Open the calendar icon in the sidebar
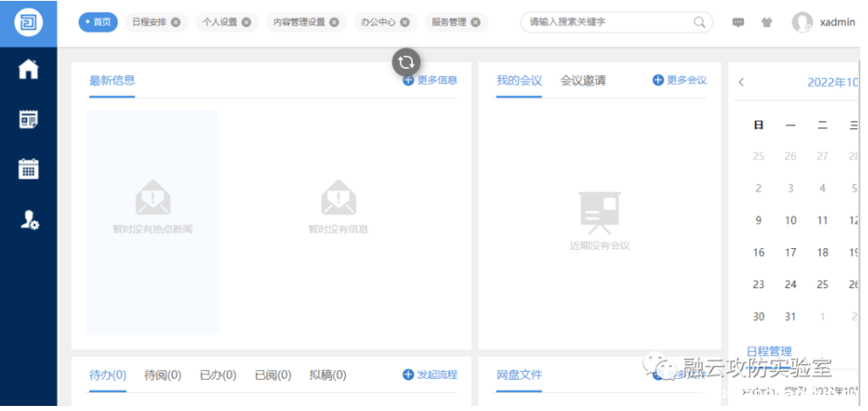This screenshot has width=868, height=411. pos(28,169)
